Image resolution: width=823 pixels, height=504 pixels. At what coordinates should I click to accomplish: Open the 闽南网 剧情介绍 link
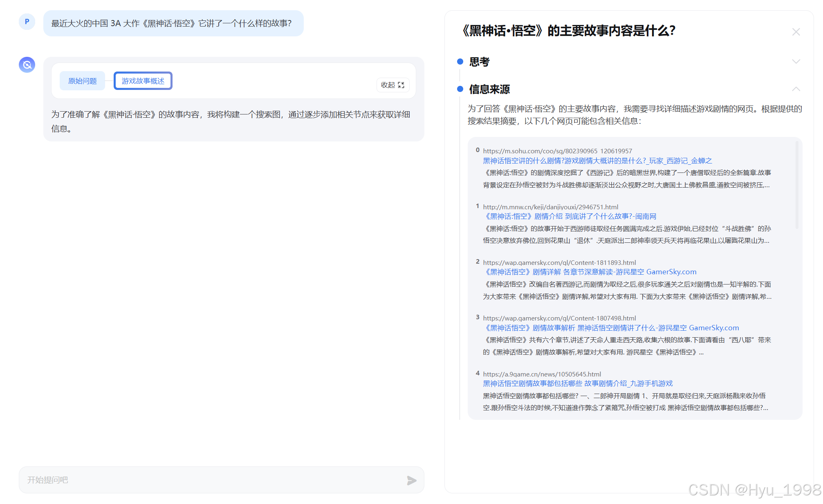571,216
